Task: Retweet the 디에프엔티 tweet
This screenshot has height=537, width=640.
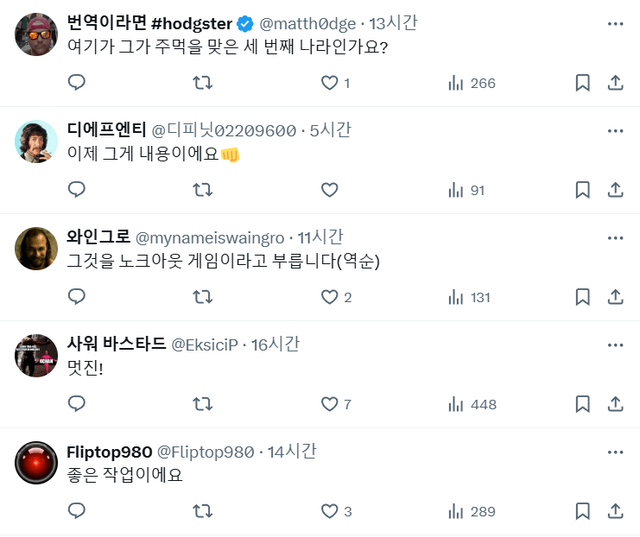Action: pyautogui.click(x=202, y=190)
